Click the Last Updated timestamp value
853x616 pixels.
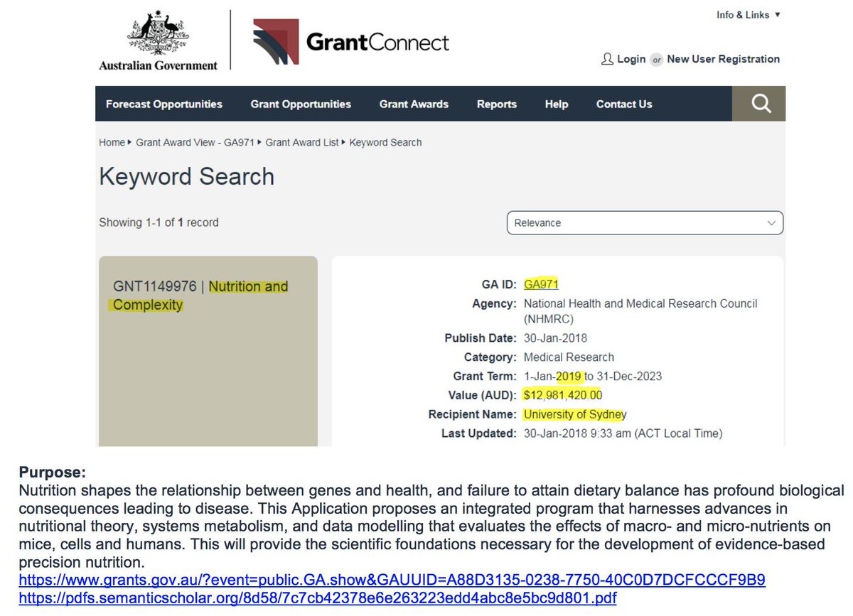click(623, 433)
